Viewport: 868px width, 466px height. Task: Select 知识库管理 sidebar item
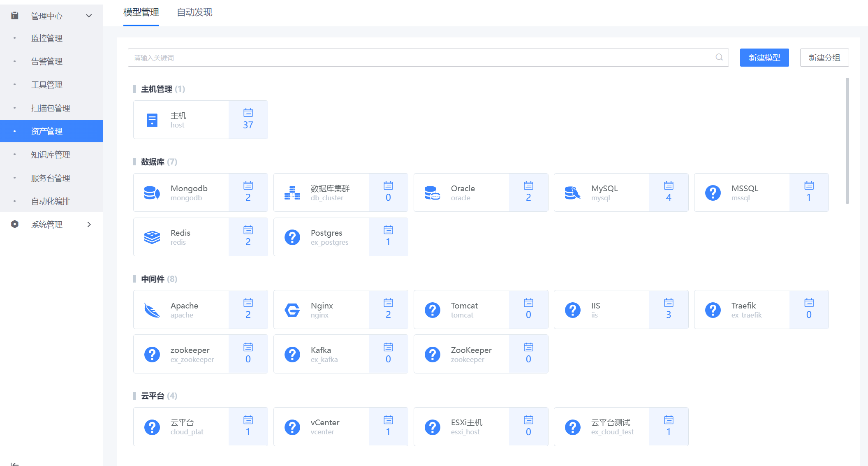(51, 155)
